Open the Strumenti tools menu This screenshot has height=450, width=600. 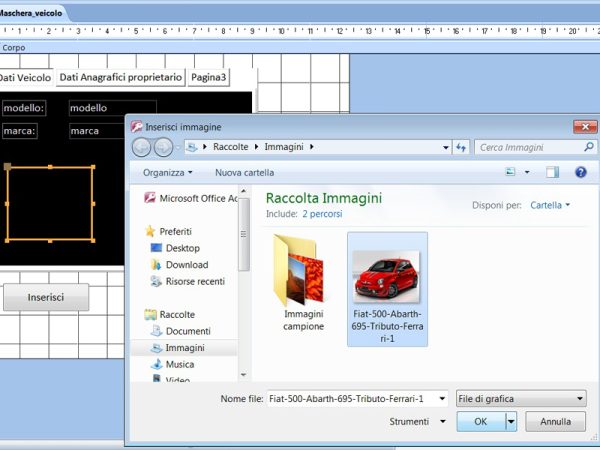click(x=414, y=422)
